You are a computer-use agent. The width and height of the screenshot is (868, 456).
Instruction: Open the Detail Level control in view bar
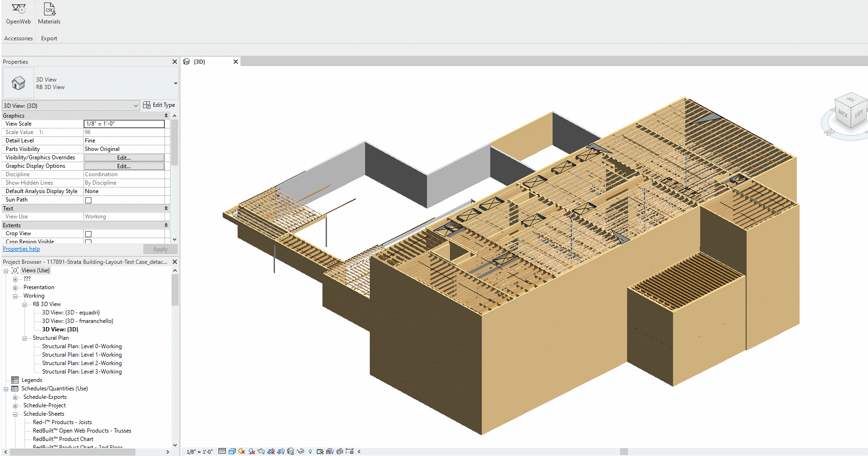pos(222,451)
